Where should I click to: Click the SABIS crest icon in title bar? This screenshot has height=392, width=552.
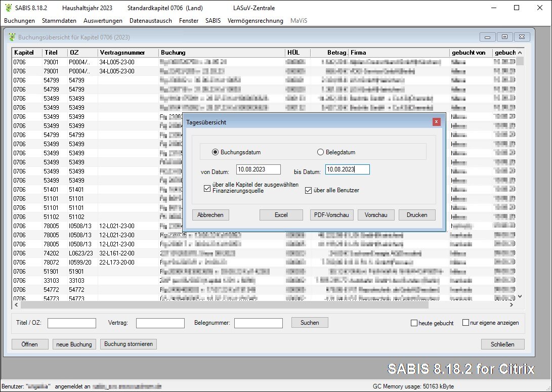pos(9,8)
